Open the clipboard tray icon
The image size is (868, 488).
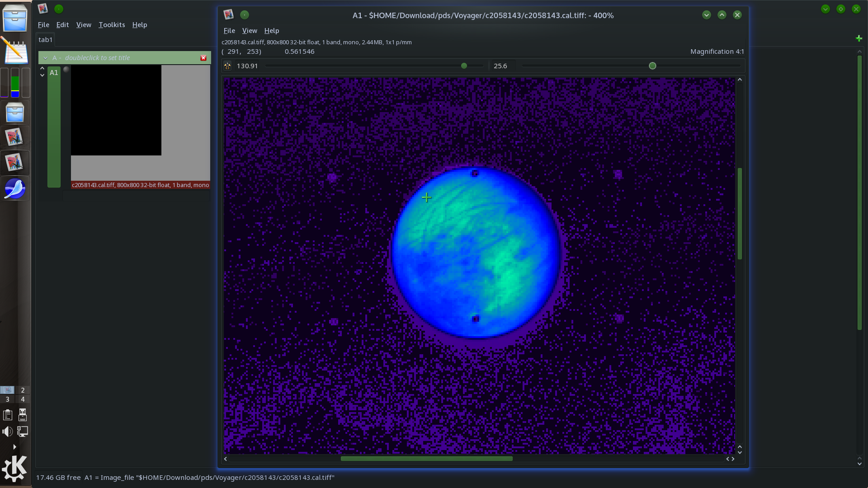click(8, 415)
